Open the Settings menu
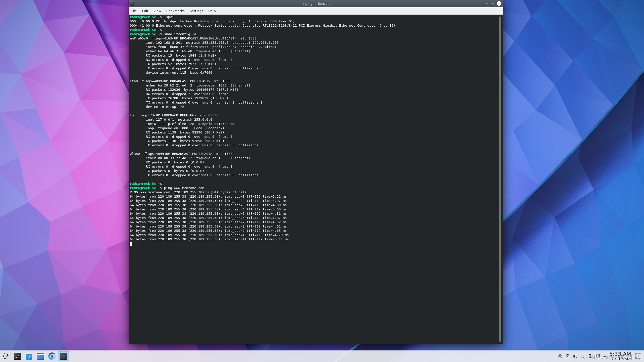The image size is (644, 362). point(196,11)
